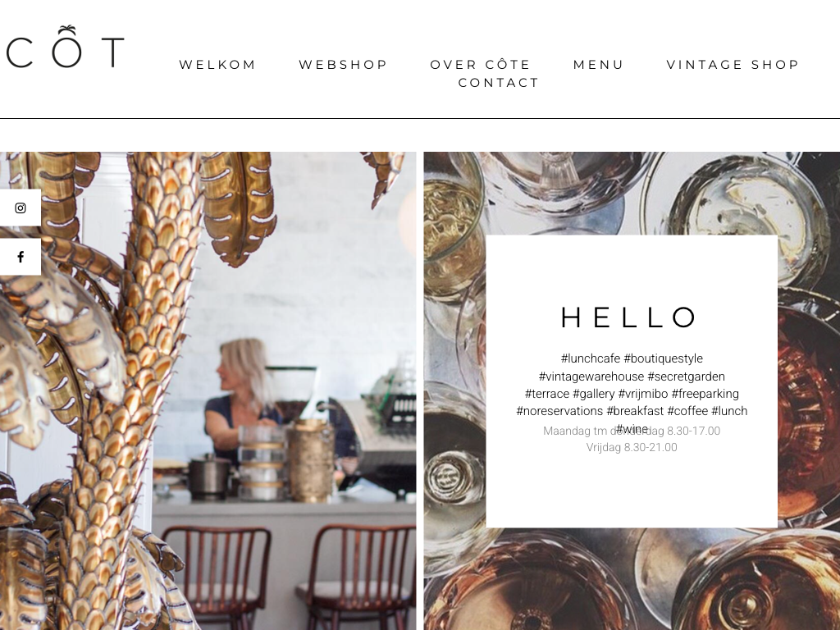Click the #secretgarden hashtag
Image resolution: width=840 pixels, height=630 pixels.
[687, 377]
